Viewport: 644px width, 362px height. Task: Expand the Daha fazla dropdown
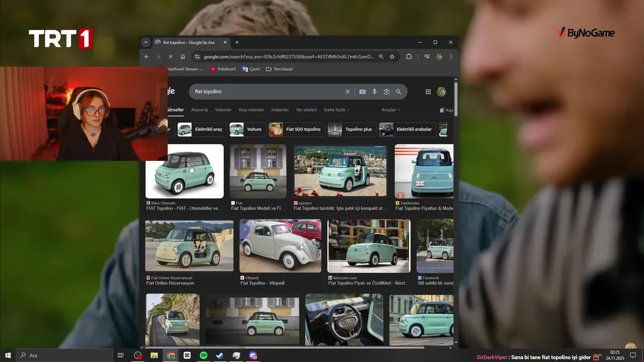(337, 110)
